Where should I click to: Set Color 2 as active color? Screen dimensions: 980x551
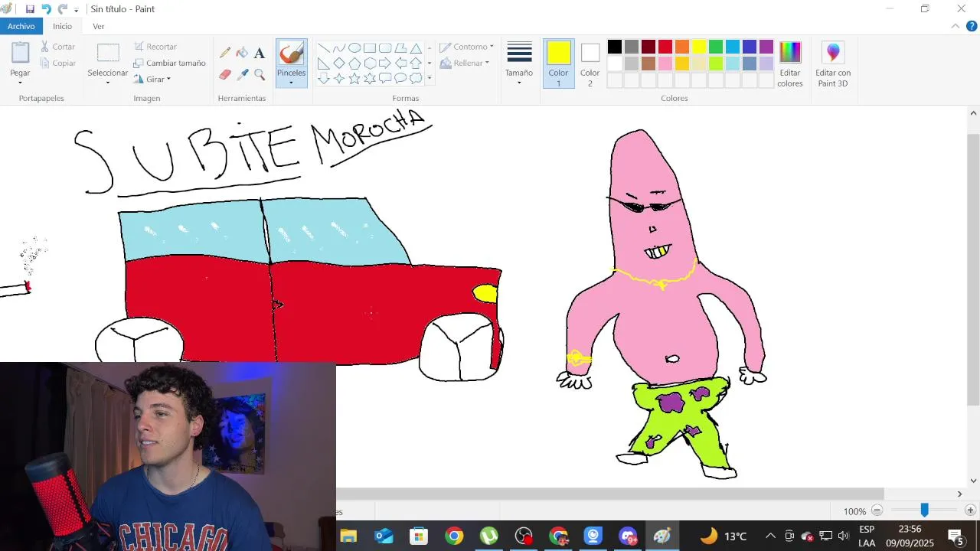click(590, 64)
